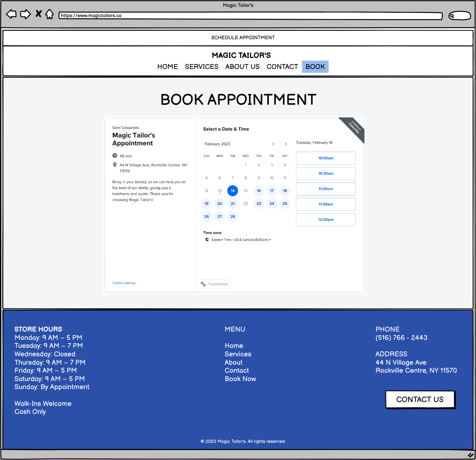Screen dimensions: 476x460
Task: Deselect the highlighted February 14 date
Action: coord(232,191)
